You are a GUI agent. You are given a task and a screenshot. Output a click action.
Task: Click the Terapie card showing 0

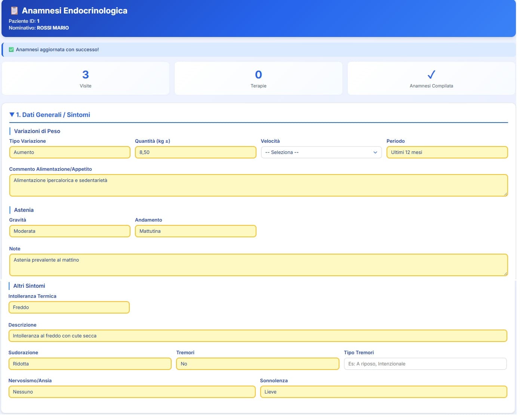pos(258,78)
